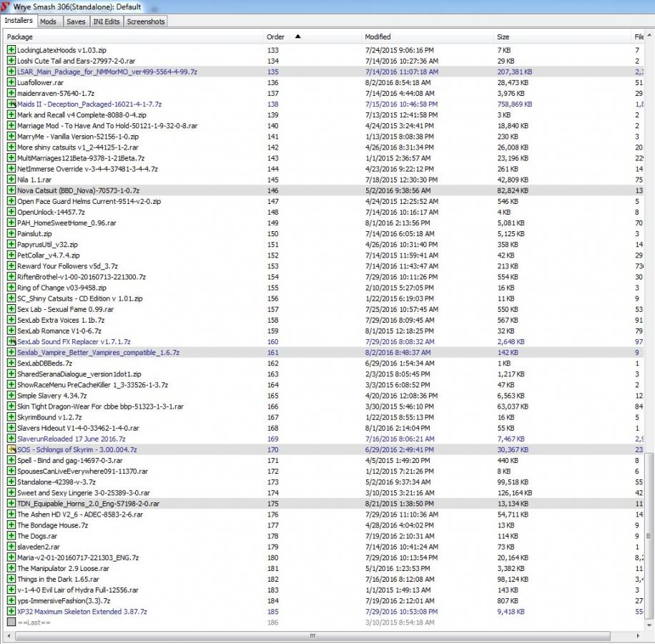Select package Slavers Hideout V1-4-0
Screen dimensions: 655x644
tap(78, 428)
